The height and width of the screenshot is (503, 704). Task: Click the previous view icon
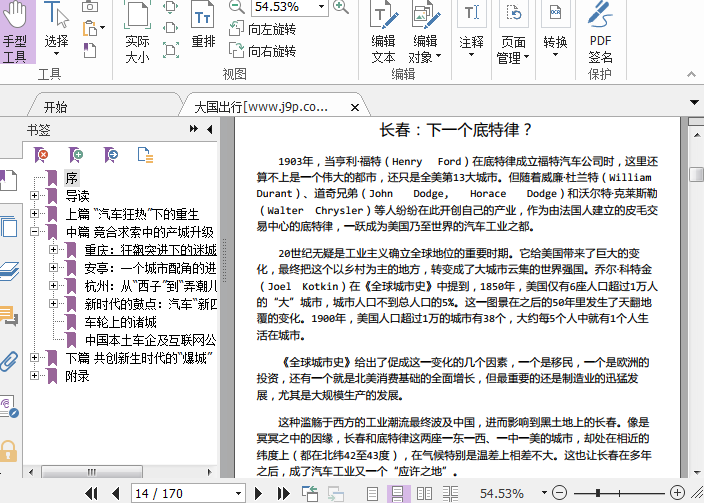(x=310, y=494)
